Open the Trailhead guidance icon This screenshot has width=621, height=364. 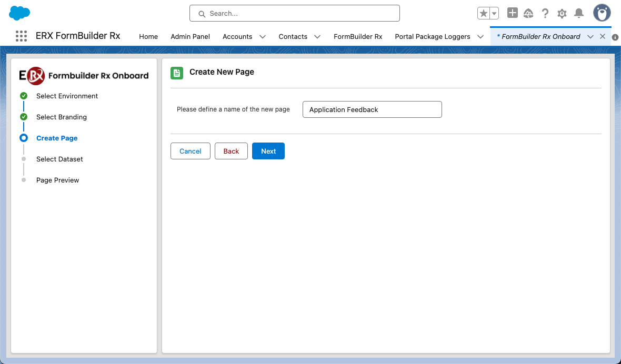[528, 14]
